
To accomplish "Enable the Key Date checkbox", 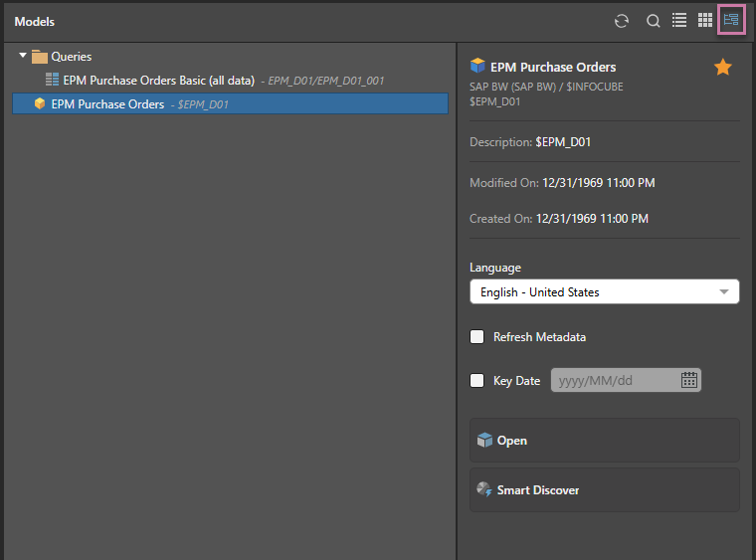I will click(477, 380).
